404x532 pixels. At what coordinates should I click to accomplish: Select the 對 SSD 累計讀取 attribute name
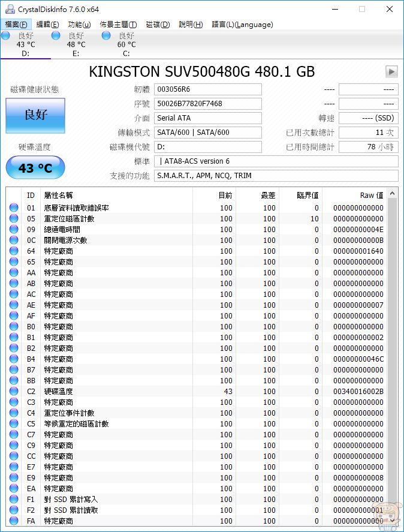[71, 510]
